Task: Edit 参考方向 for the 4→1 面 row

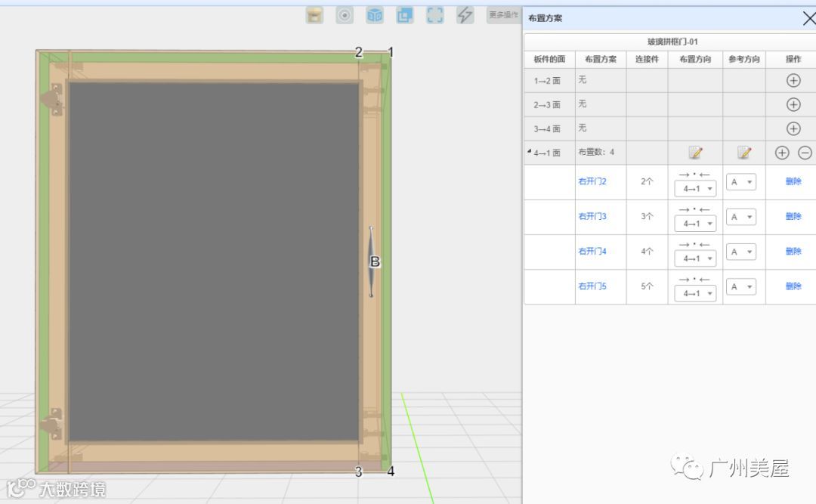Action: tap(744, 153)
